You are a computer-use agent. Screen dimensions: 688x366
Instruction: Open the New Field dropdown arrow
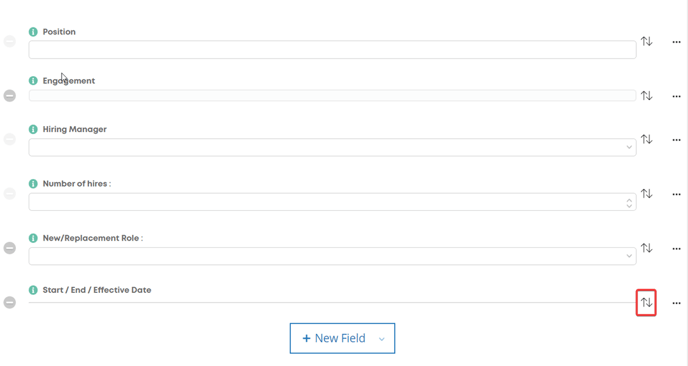(x=382, y=339)
